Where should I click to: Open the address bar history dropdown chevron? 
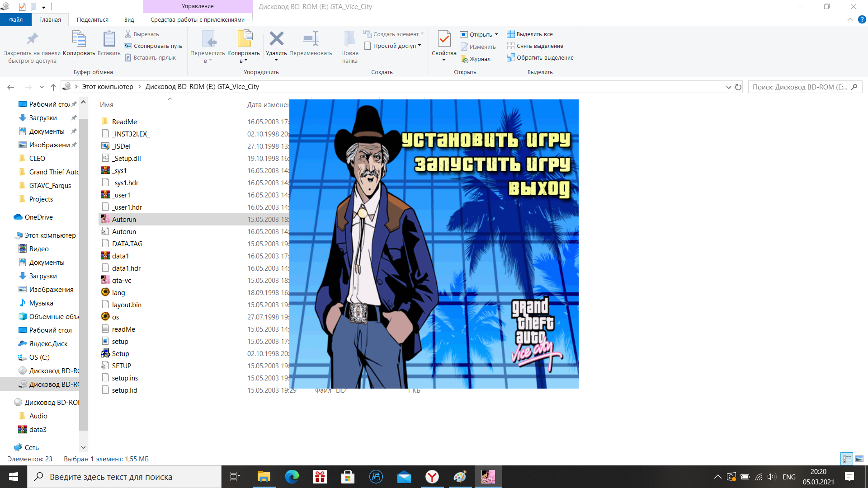coord(728,87)
